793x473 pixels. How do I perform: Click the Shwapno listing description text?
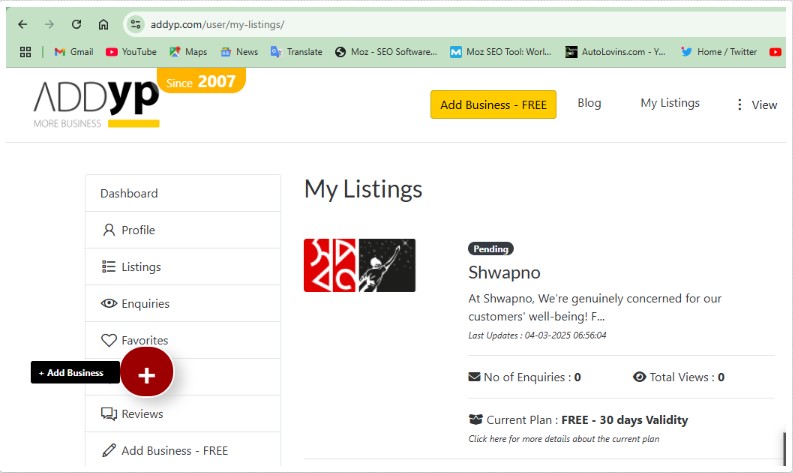click(595, 307)
